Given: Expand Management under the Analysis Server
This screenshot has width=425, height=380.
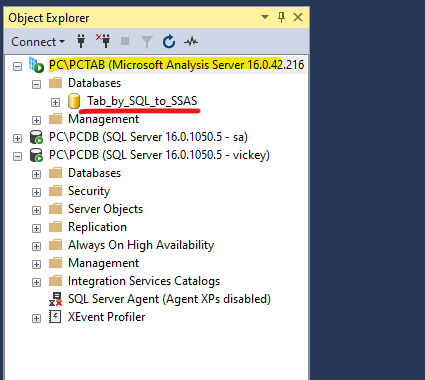Looking at the screenshot, I should pyautogui.click(x=36, y=120).
